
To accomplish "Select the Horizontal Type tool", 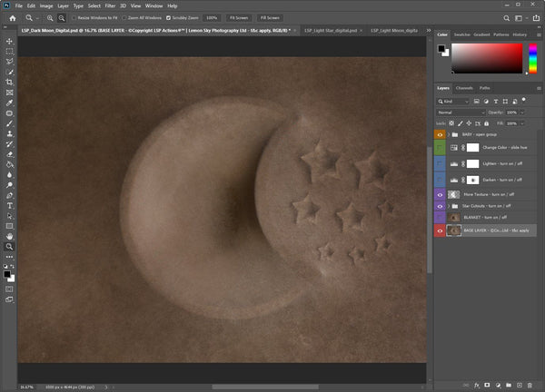I will [9, 205].
